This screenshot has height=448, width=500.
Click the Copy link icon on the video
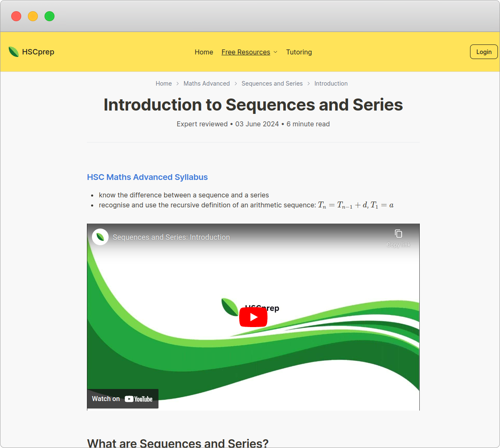pyautogui.click(x=398, y=234)
